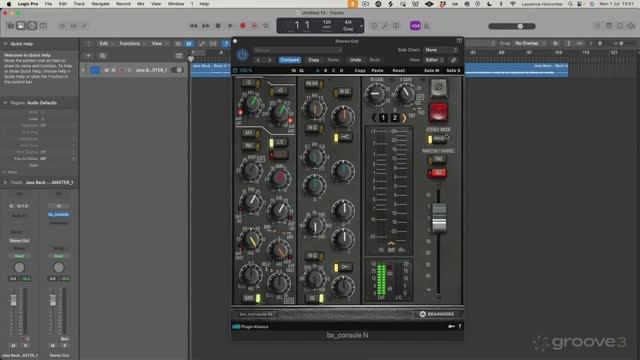Open the Mix menu in menu bar
Image resolution: width=640 pixels, height=360 pixels.
(140, 4)
